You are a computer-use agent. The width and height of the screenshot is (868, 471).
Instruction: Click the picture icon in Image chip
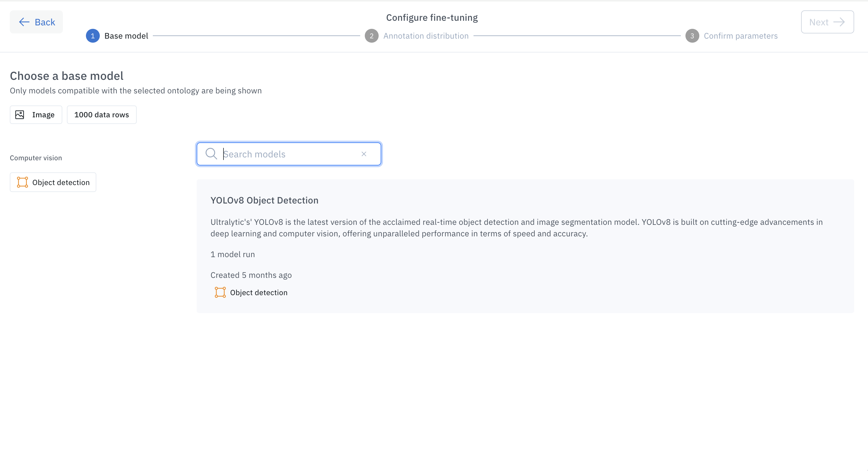pyautogui.click(x=20, y=115)
